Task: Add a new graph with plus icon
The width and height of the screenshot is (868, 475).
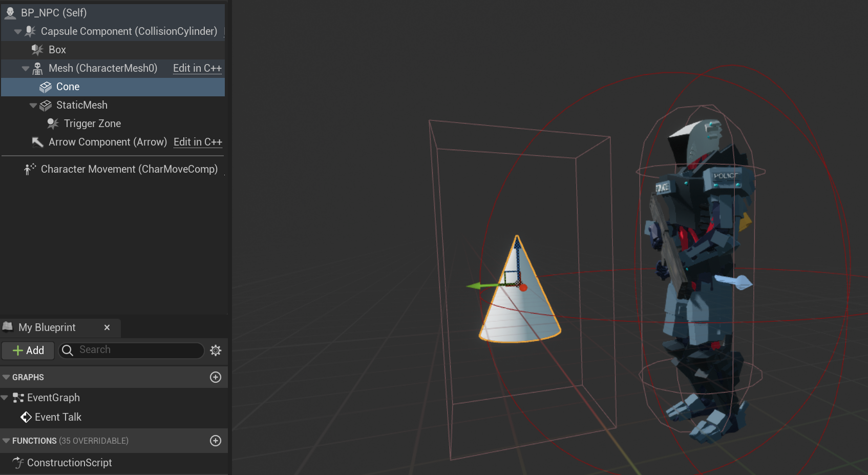Action: (x=216, y=377)
